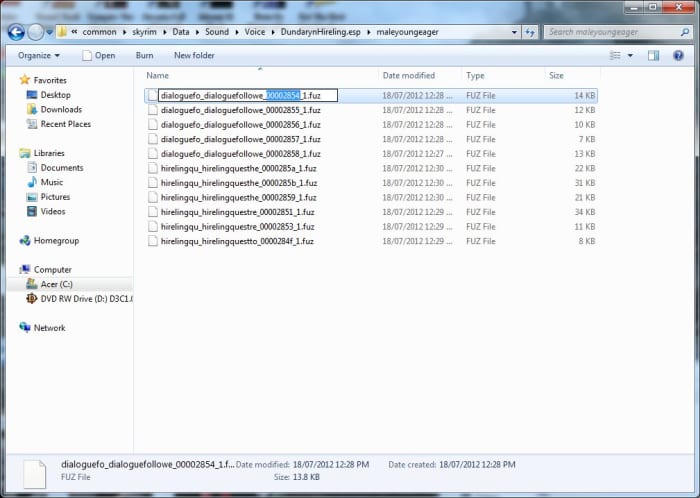The image size is (700, 498).
Task: Open the recent locations dropdown arrow
Action: [x=49, y=32]
